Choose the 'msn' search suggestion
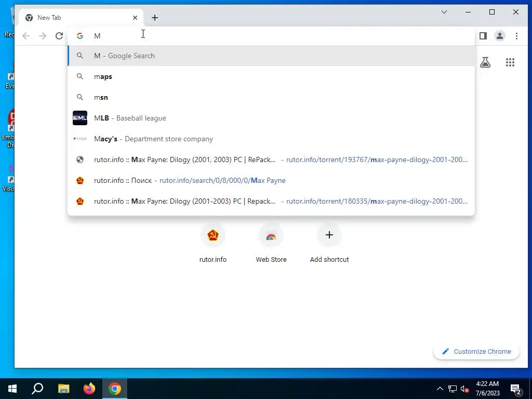The image size is (532, 399). pyautogui.click(x=271, y=97)
